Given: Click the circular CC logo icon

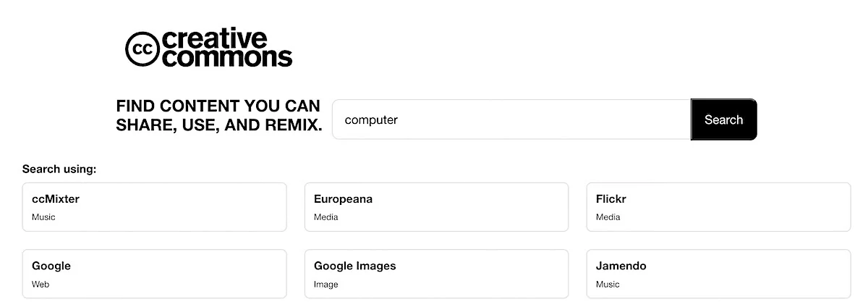Looking at the screenshot, I should (x=142, y=48).
